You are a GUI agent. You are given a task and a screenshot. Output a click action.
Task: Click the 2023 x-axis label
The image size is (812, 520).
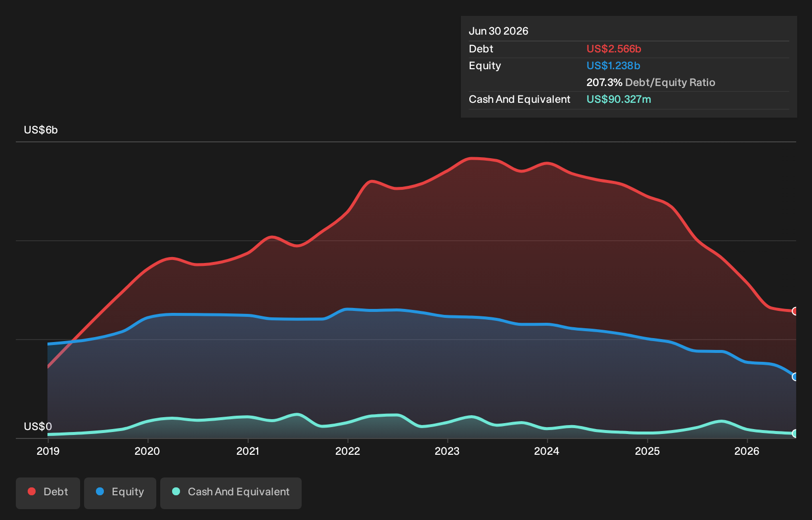point(447,451)
